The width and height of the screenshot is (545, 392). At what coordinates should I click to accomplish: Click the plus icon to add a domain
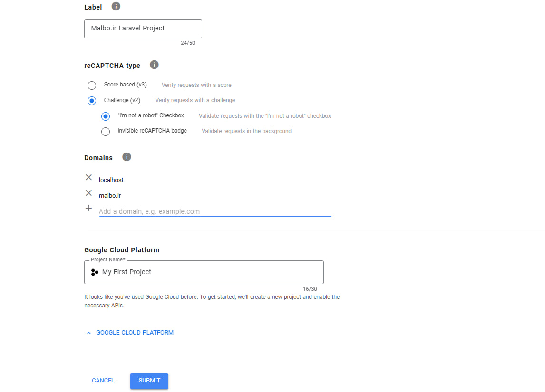[88, 208]
